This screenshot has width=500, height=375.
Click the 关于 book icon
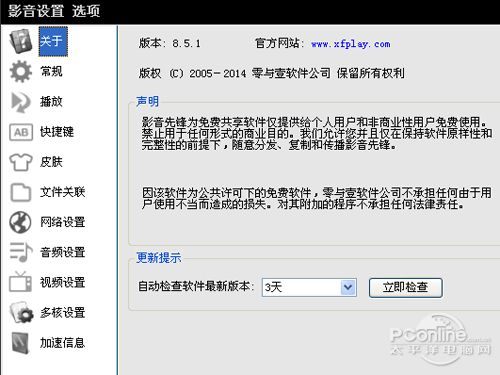coord(21,41)
